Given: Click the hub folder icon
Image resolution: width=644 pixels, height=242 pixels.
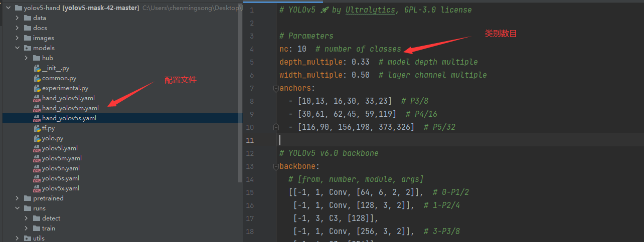Looking at the screenshot, I should click(37, 58).
